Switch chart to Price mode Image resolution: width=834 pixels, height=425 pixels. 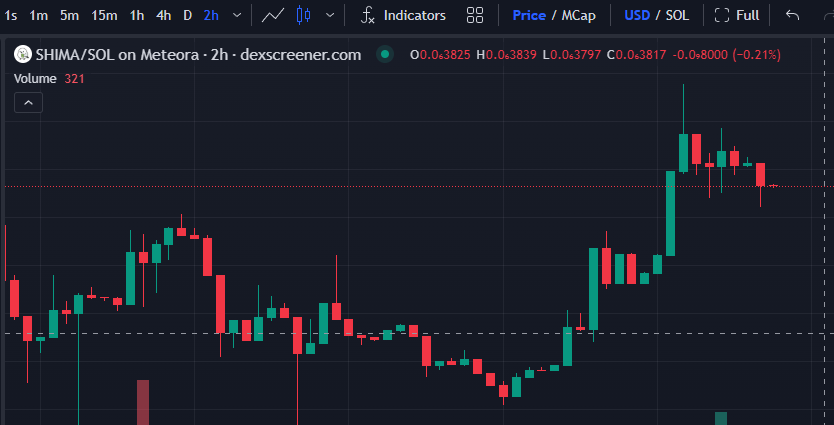pos(529,15)
